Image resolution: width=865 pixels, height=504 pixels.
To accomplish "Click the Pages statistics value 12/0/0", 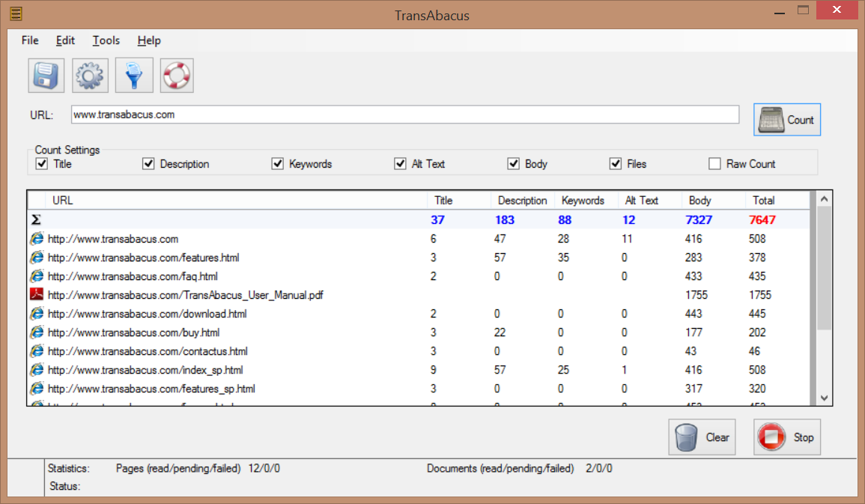I will point(264,468).
